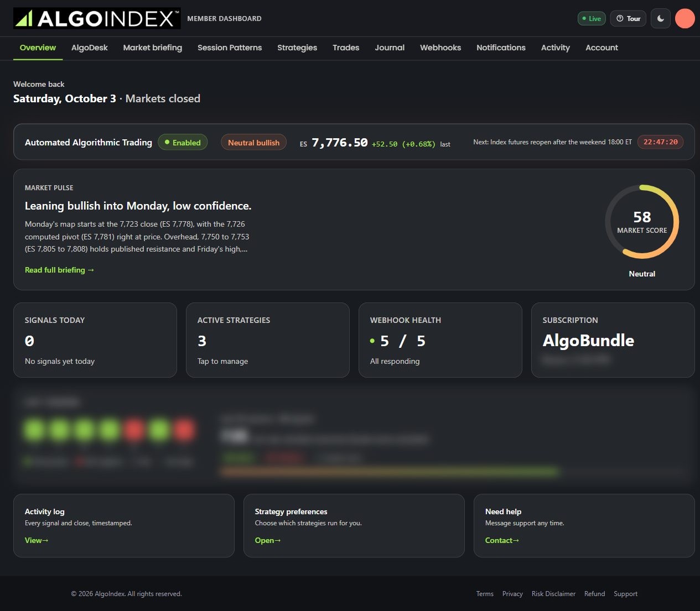Toggle the dark mode moon icon
The width and height of the screenshot is (700, 611).
(661, 18)
